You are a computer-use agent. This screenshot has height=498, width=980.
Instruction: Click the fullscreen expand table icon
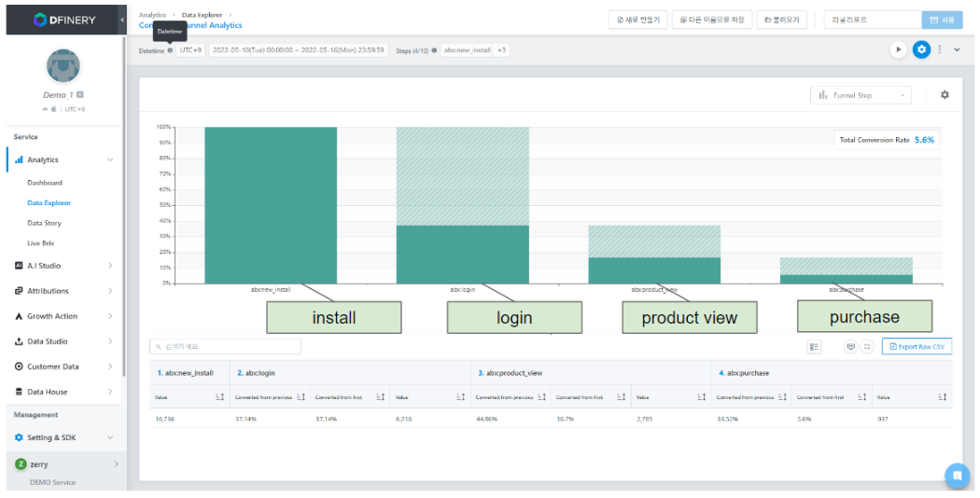867,347
